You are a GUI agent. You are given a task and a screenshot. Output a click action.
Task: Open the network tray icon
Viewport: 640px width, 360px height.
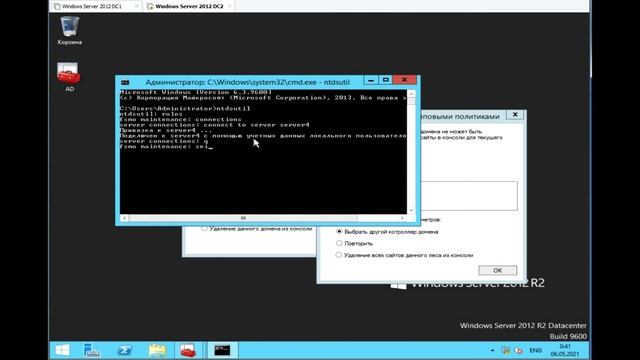(505, 350)
